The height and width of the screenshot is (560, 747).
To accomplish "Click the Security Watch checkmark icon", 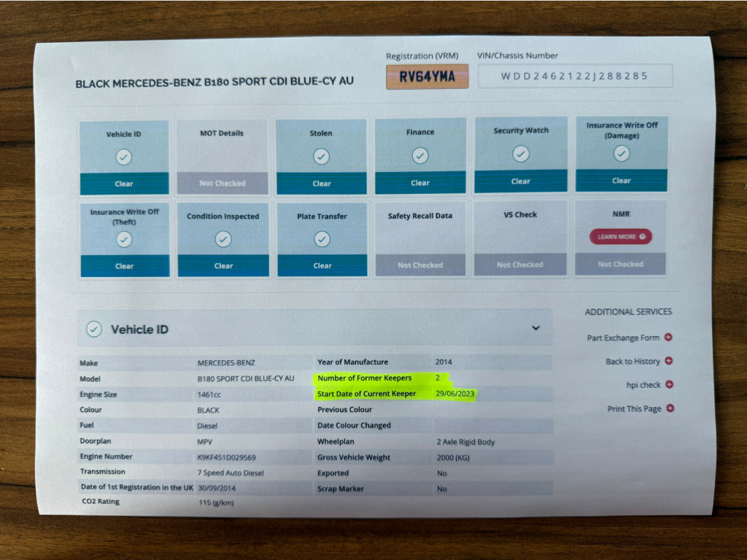I will point(521,154).
